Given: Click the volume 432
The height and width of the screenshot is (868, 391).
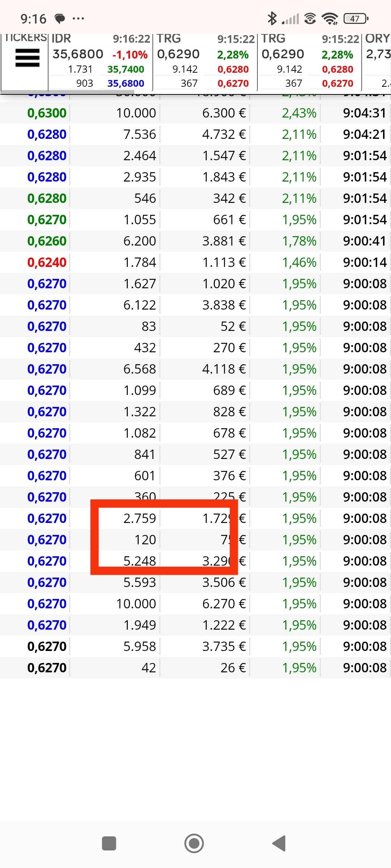Looking at the screenshot, I should (145, 348).
